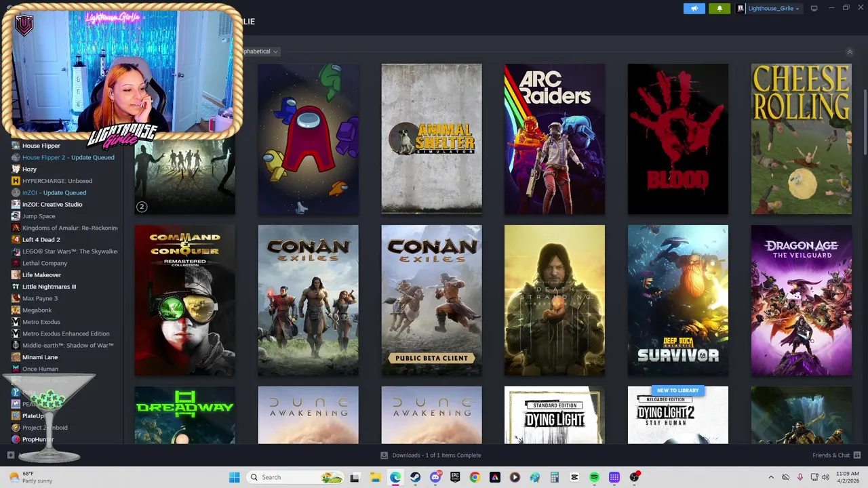The width and height of the screenshot is (868, 488).
Task: Select Lethal Company in the list
Action: (x=45, y=263)
